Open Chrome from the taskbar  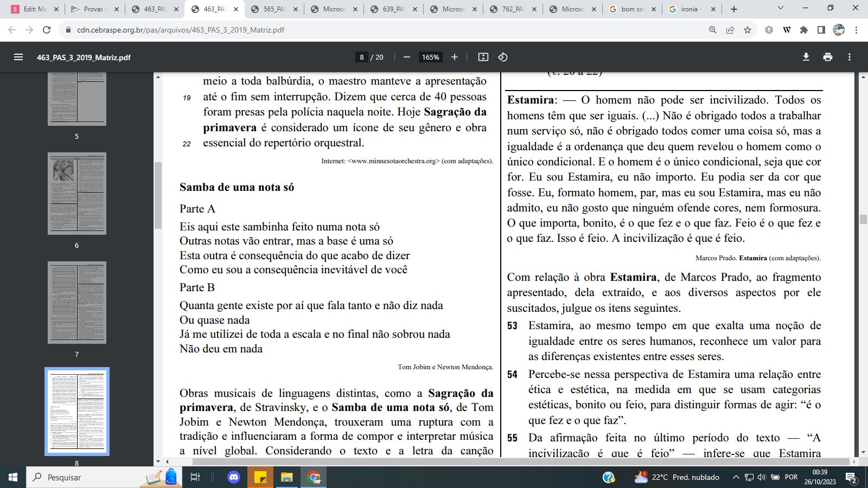point(314,477)
